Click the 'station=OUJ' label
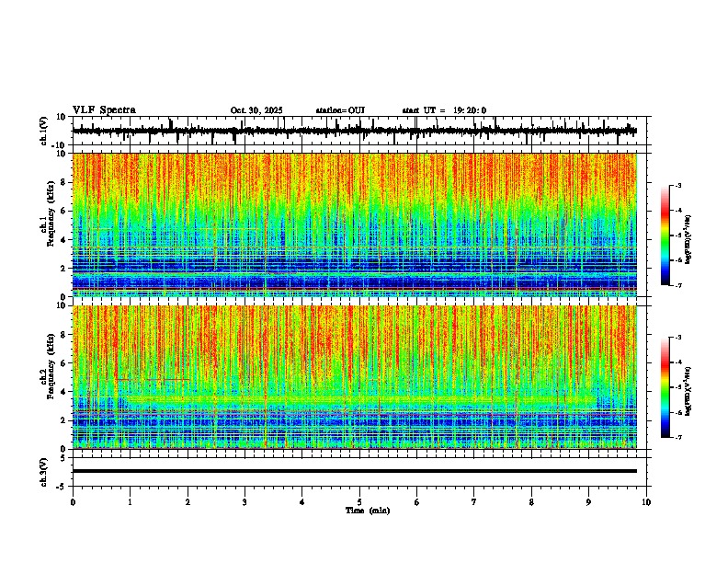This screenshot has width=728, height=563. click(340, 110)
